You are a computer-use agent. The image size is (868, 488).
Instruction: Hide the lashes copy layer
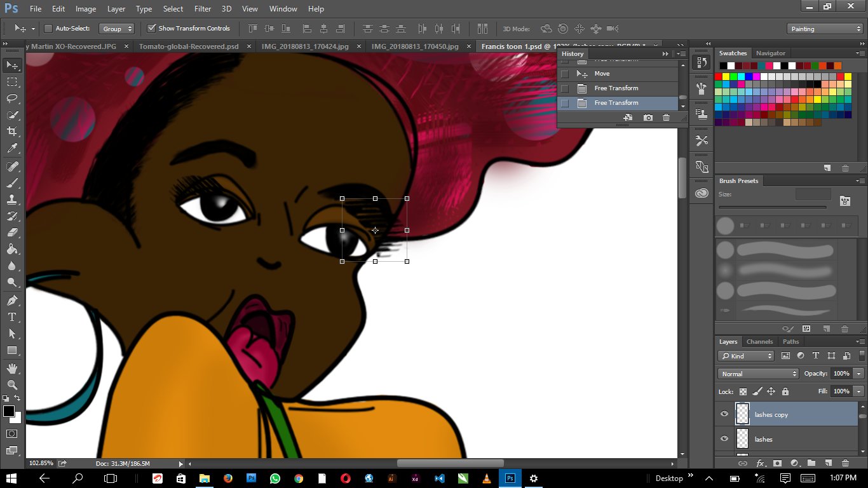724,414
